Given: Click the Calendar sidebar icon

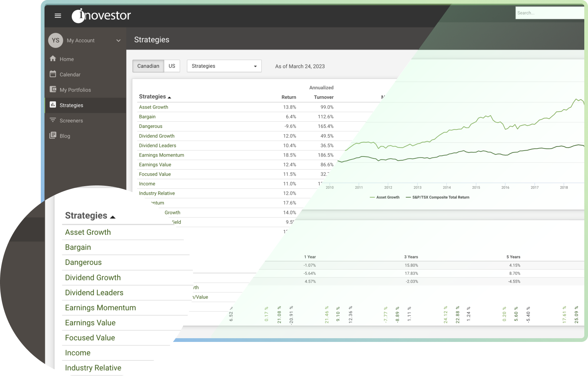Looking at the screenshot, I should 53,74.
